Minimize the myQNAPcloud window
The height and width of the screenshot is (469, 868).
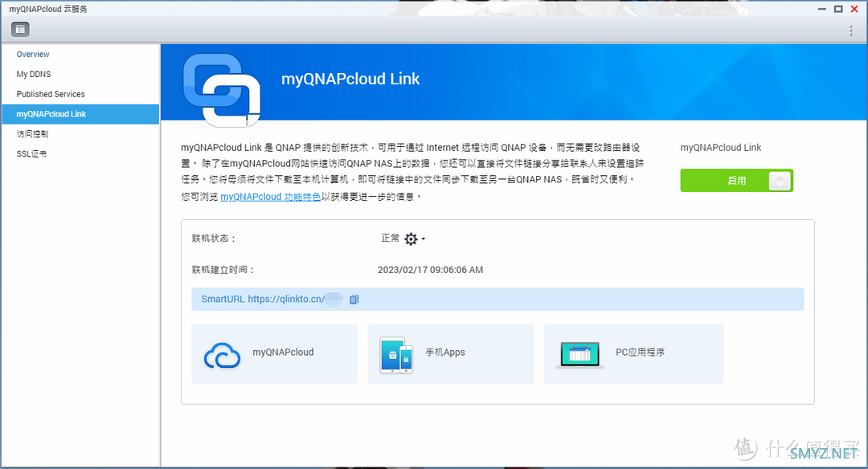(x=822, y=9)
